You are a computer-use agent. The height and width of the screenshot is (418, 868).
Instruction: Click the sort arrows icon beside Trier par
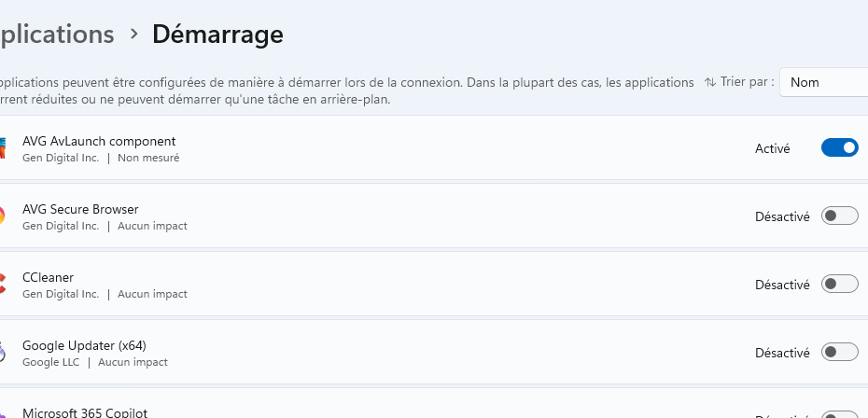tap(710, 82)
